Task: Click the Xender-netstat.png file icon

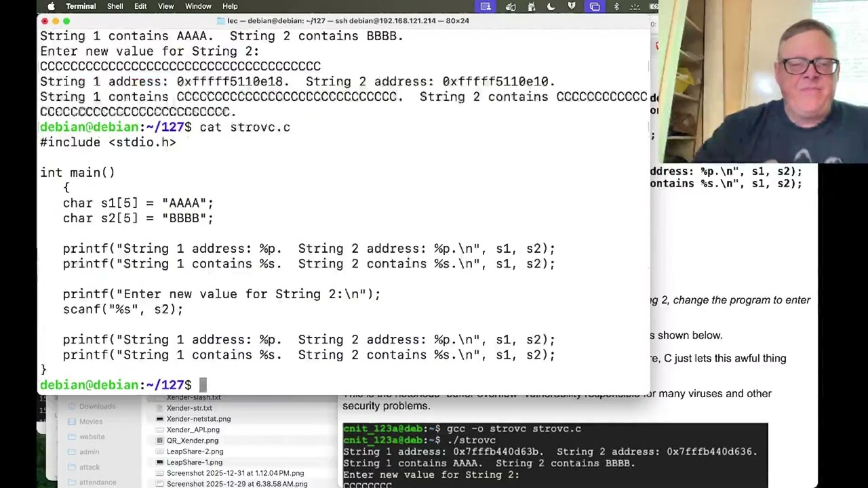Action: point(159,419)
